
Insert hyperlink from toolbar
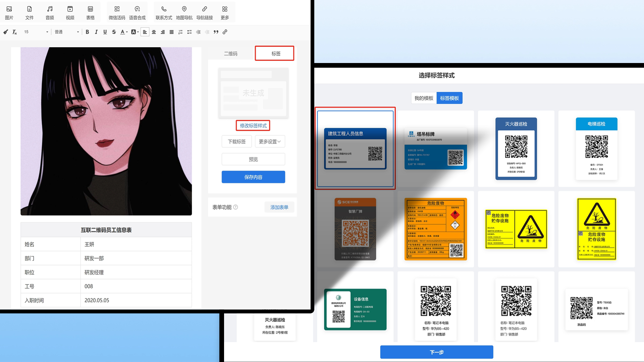[225, 32]
